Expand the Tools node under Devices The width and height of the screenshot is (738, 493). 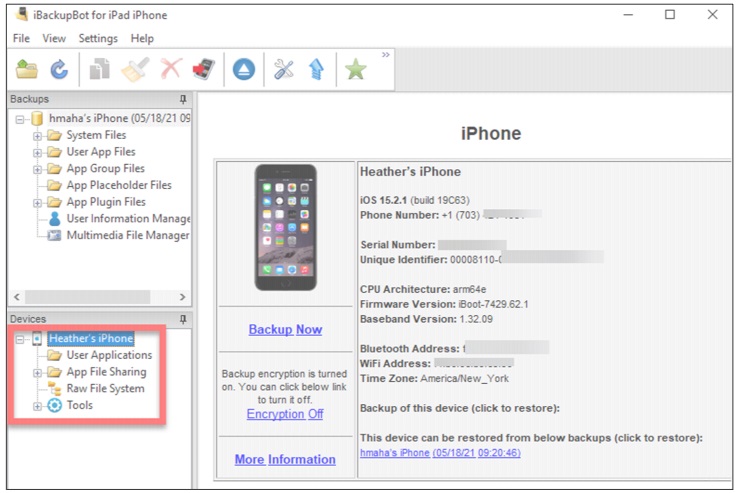[37, 406]
